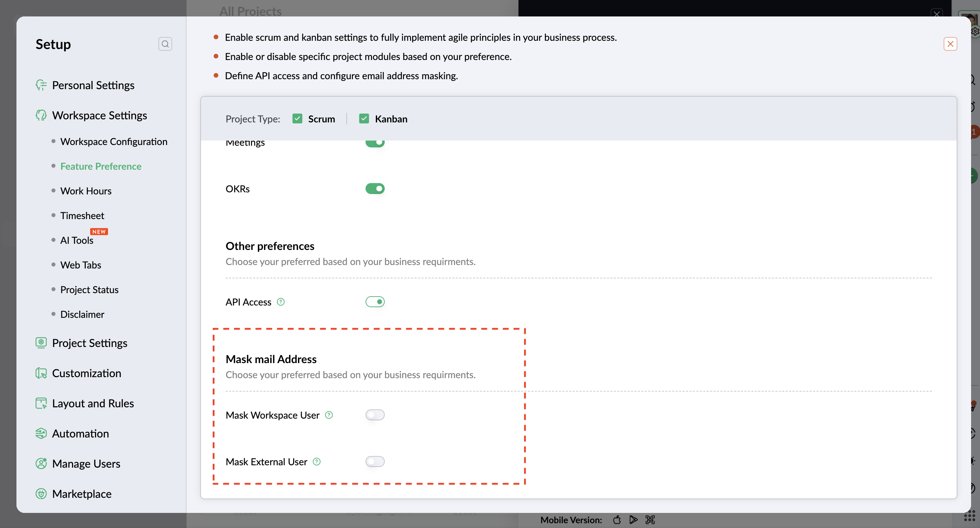Click the Mask mail Address heading
This screenshot has width=980, height=528.
click(271, 359)
